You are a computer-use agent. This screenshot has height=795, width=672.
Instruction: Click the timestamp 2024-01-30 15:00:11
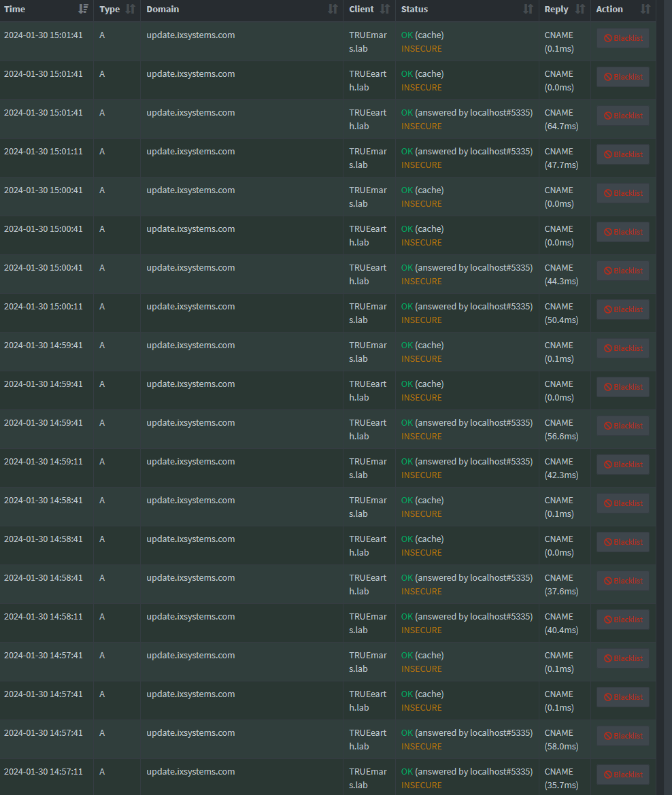(x=43, y=307)
